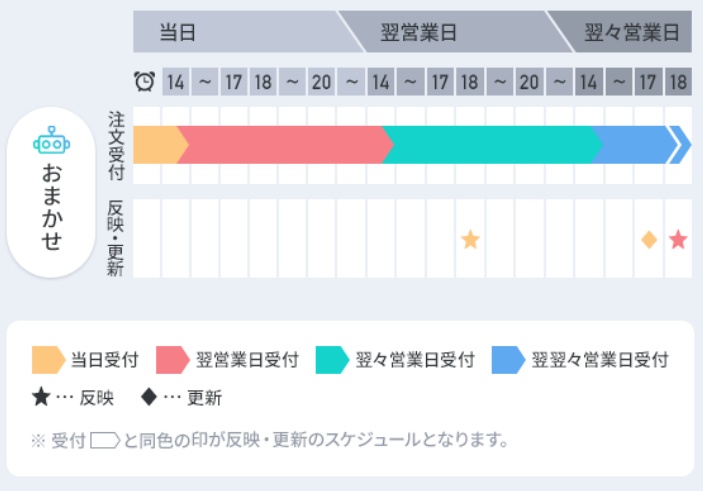Click the double chevron at bar end

680,145
